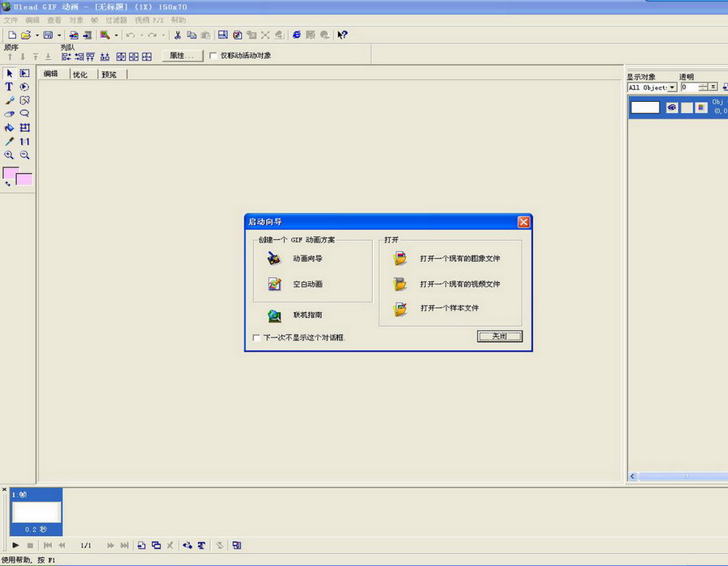
Task: Click the 关闭 button in the wizard dialog
Action: click(x=500, y=336)
